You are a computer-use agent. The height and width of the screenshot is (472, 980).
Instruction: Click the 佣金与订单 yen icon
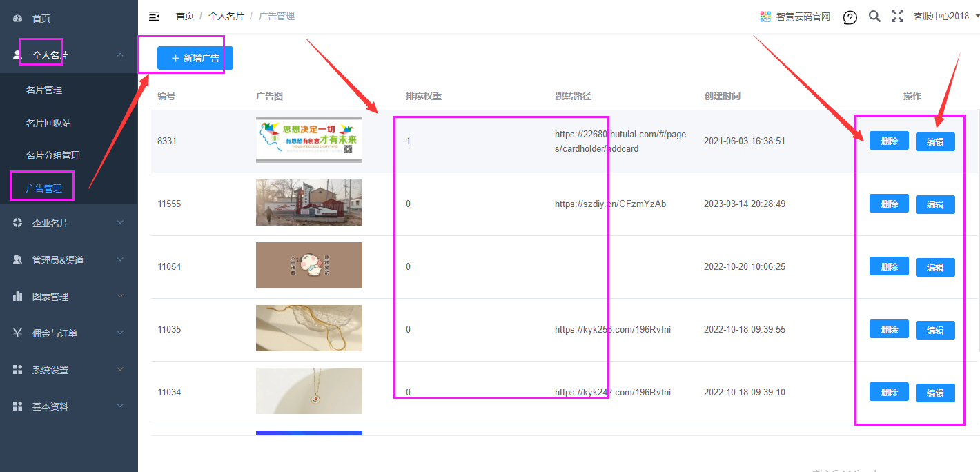point(18,333)
